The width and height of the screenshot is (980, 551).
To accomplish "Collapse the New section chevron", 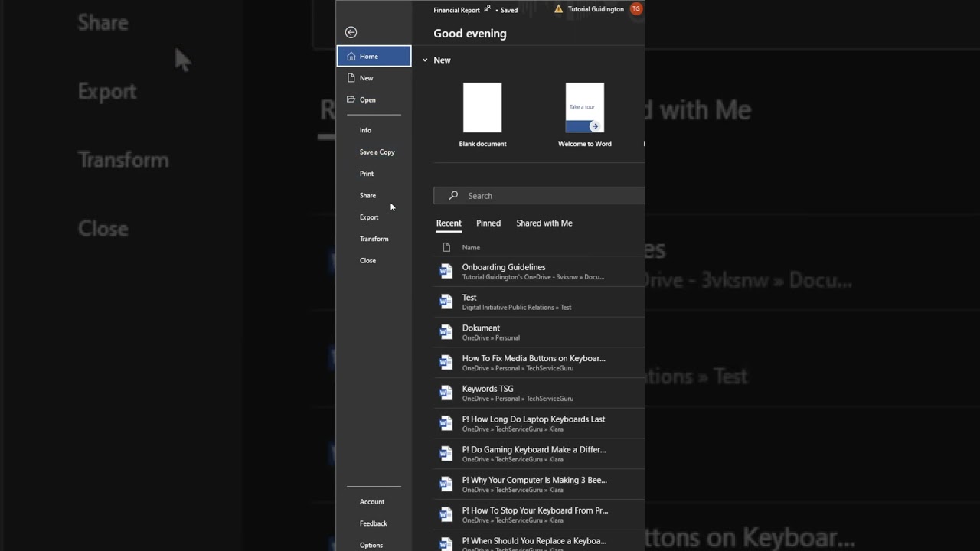I will (425, 60).
